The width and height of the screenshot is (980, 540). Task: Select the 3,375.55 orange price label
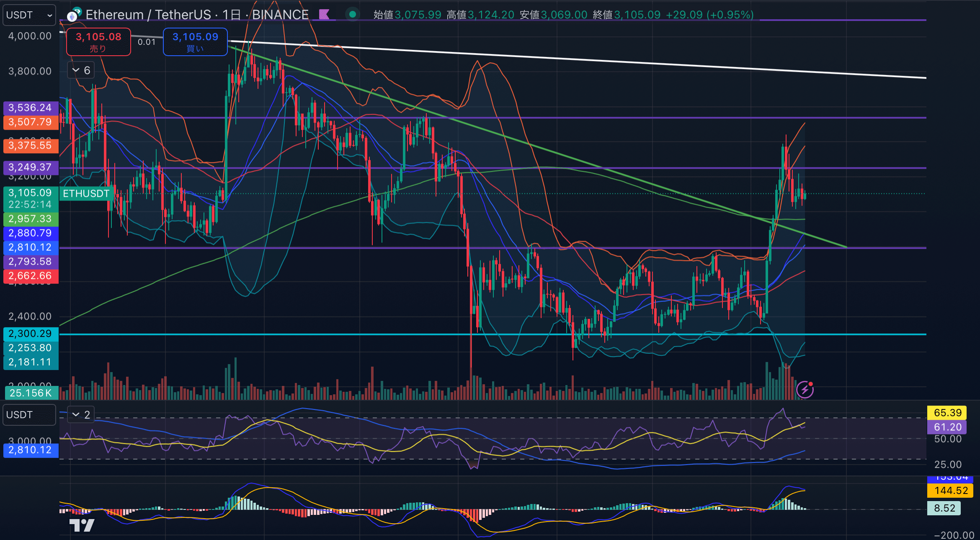pyautogui.click(x=31, y=145)
